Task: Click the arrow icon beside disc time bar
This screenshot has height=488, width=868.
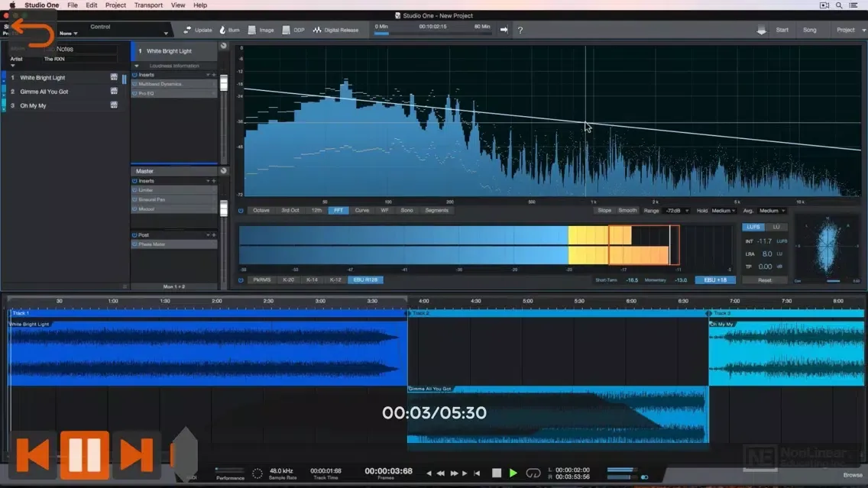Action: [x=504, y=30]
